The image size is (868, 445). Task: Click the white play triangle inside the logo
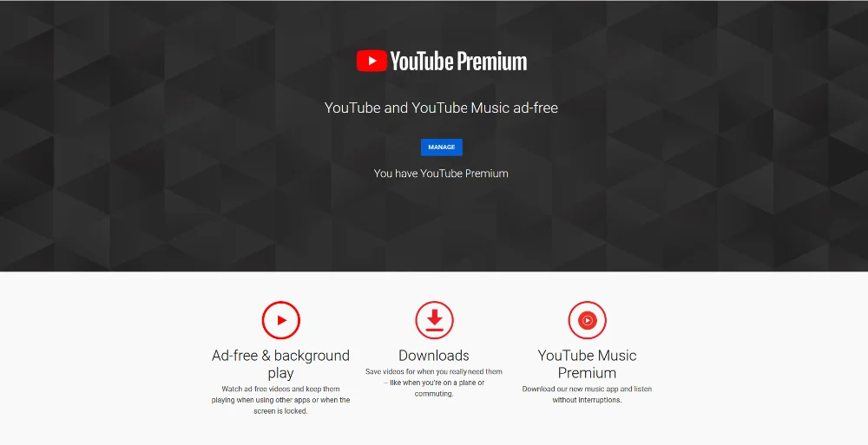pyautogui.click(x=372, y=61)
